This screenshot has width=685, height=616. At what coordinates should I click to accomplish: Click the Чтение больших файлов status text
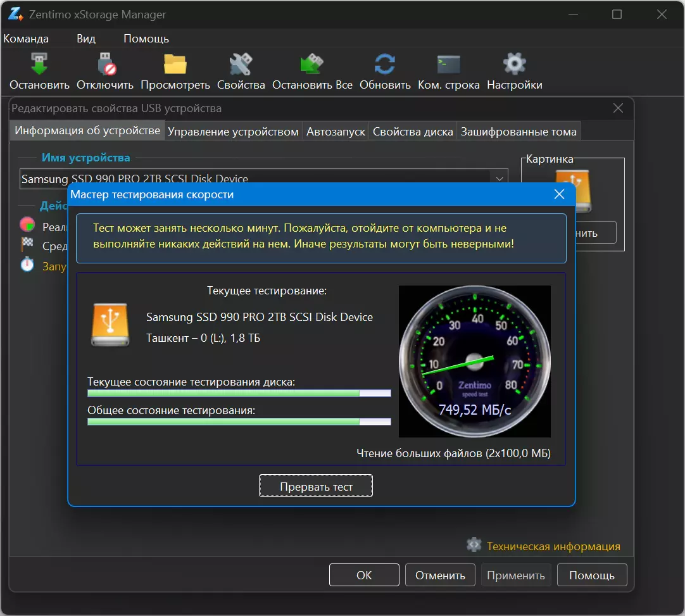click(453, 453)
